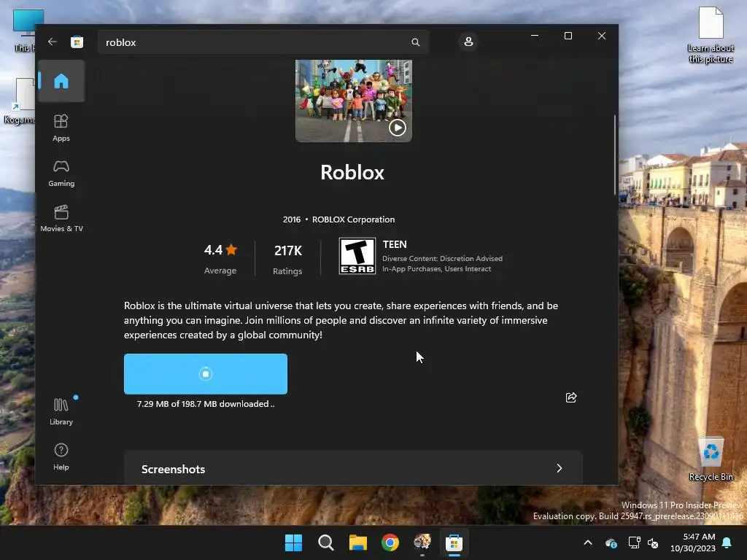Image resolution: width=747 pixels, height=560 pixels.
Task: Open taskbar Search
Action: pyautogui.click(x=326, y=542)
